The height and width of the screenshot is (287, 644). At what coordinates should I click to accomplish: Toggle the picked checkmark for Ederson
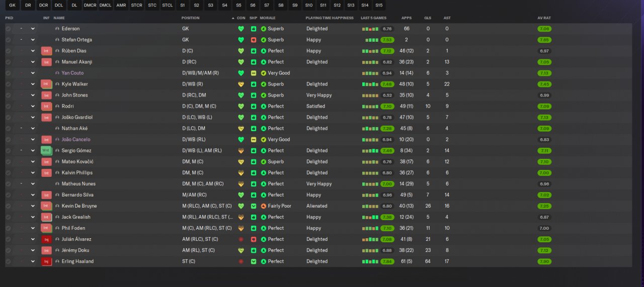(x=8, y=29)
